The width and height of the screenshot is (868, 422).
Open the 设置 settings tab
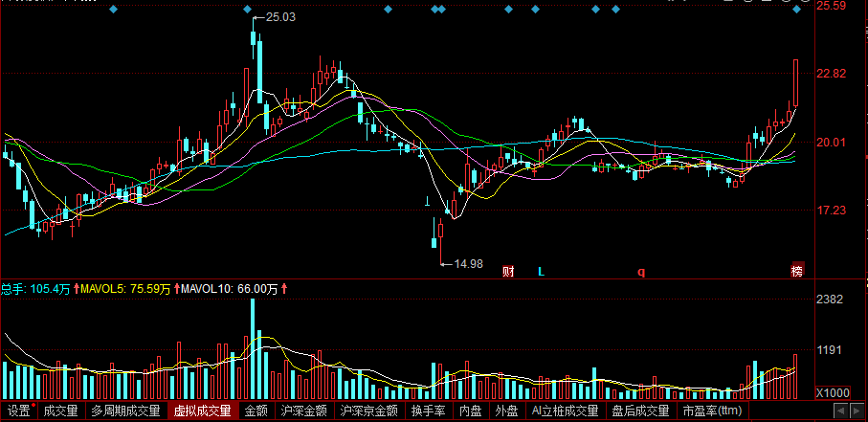19,411
